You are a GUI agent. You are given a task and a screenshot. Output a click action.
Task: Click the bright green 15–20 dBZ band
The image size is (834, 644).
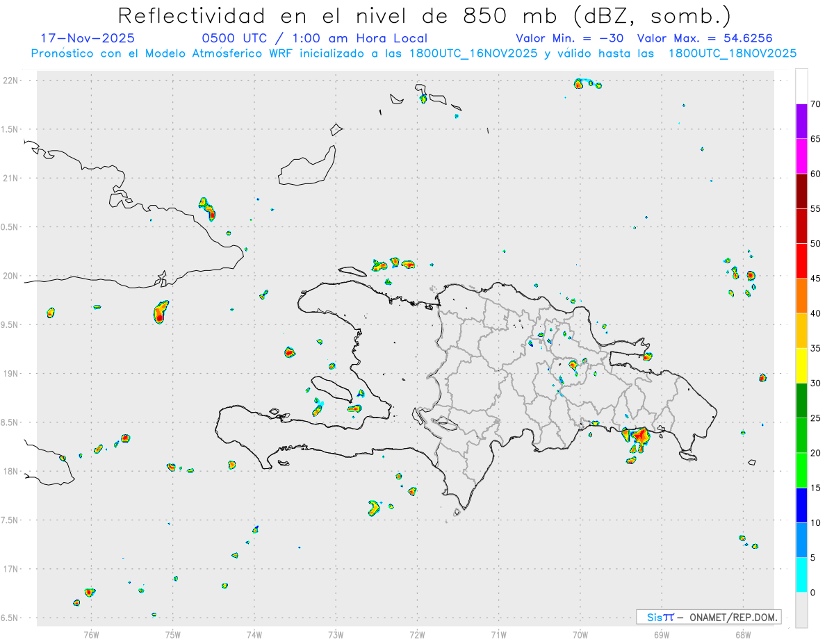[x=801, y=470]
